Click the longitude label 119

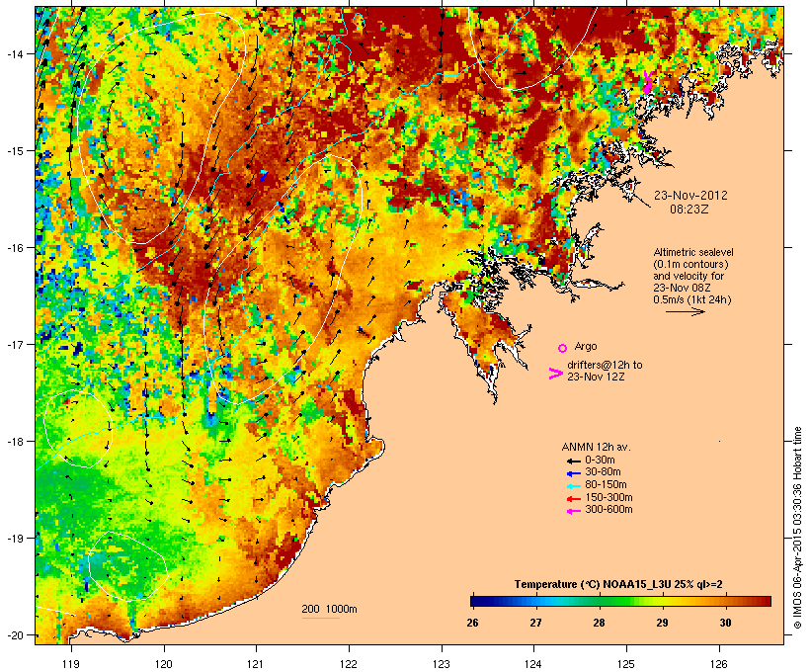(x=71, y=664)
